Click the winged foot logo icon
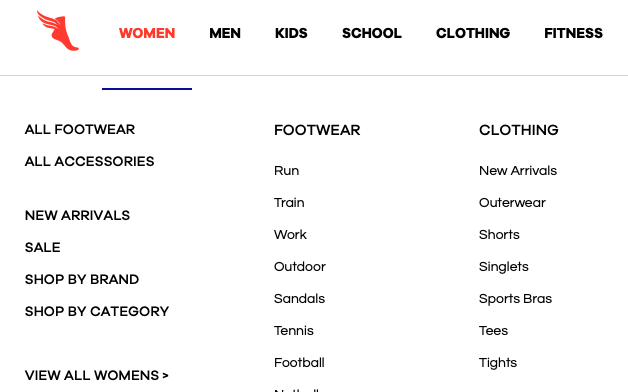The width and height of the screenshot is (628, 392). point(58,31)
